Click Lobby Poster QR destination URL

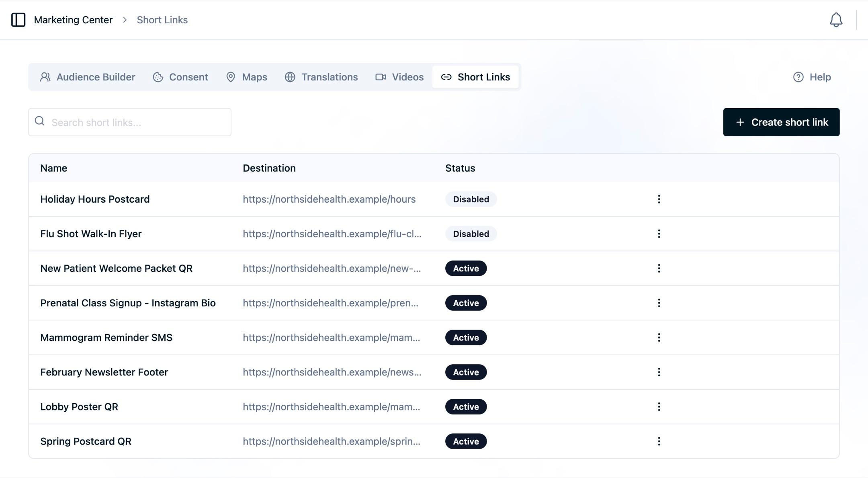332,407
